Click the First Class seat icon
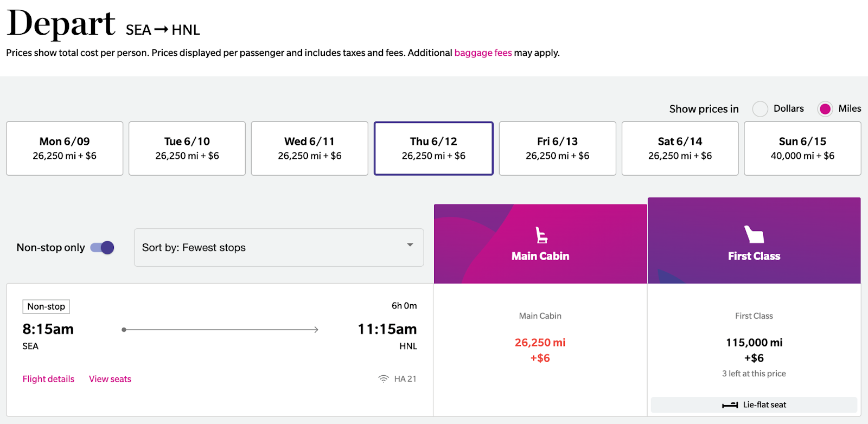This screenshot has height=424, width=868. [754, 234]
